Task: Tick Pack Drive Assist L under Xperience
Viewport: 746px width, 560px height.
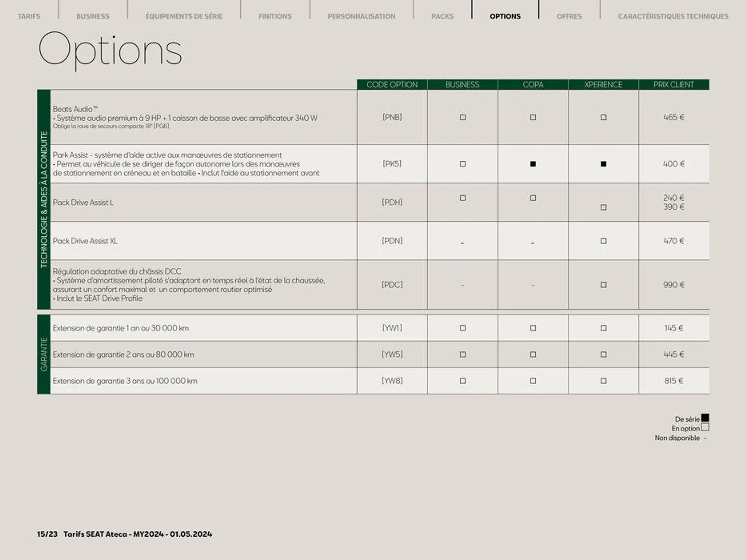Action: point(603,208)
